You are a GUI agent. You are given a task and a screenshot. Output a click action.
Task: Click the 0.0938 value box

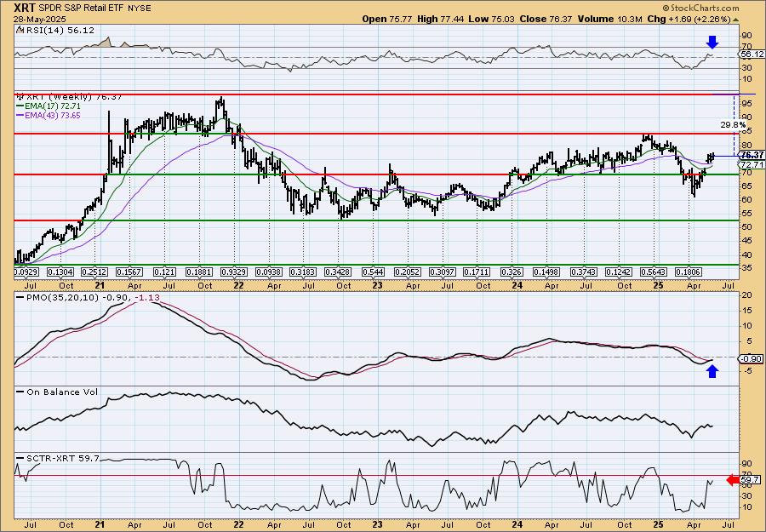click(269, 272)
